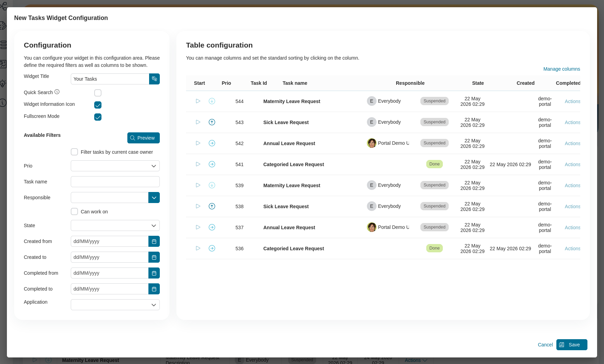Open Actions for task 544
Viewport: 604px width, 364px height.
pyautogui.click(x=572, y=101)
